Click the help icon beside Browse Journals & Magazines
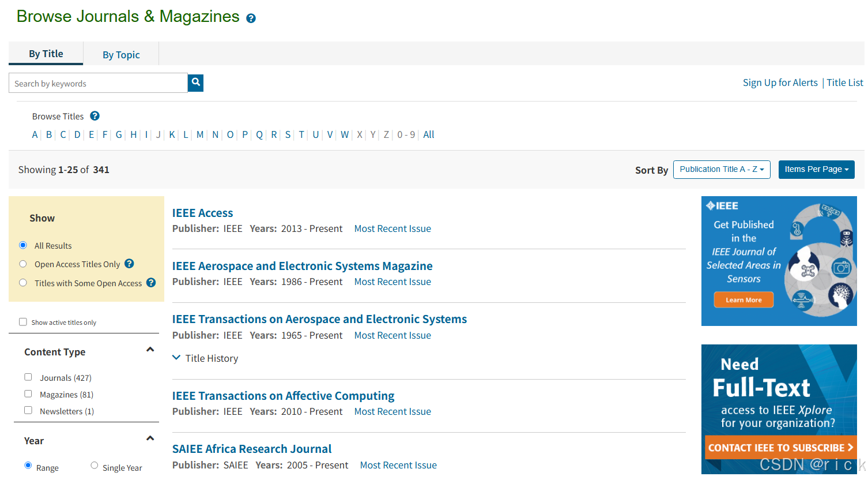The width and height of the screenshot is (868, 480). [x=251, y=18]
